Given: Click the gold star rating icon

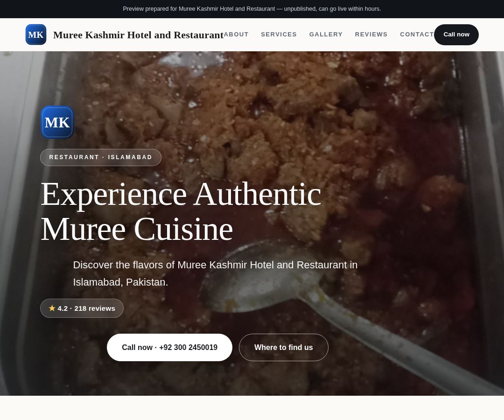Looking at the screenshot, I should coord(52,308).
